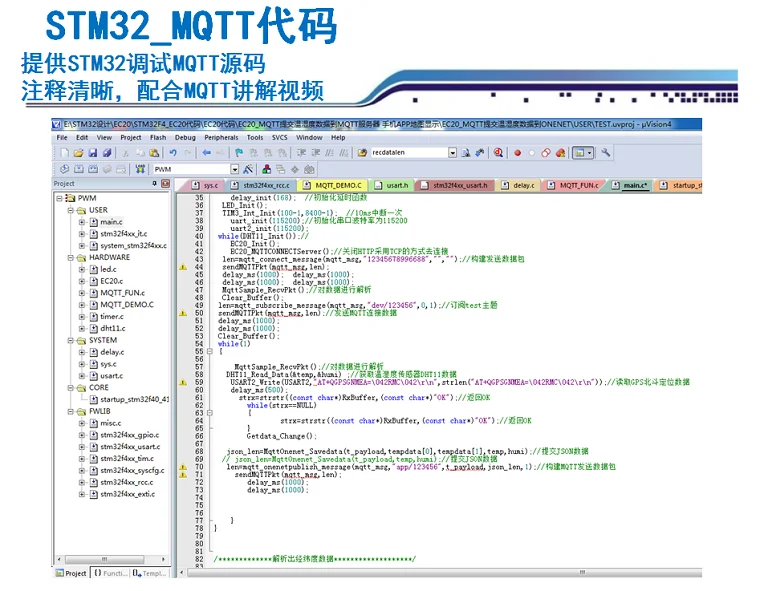Create a new file with toolbar icon
This screenshot has width=760, height=591.
click(x=64, y=153)
